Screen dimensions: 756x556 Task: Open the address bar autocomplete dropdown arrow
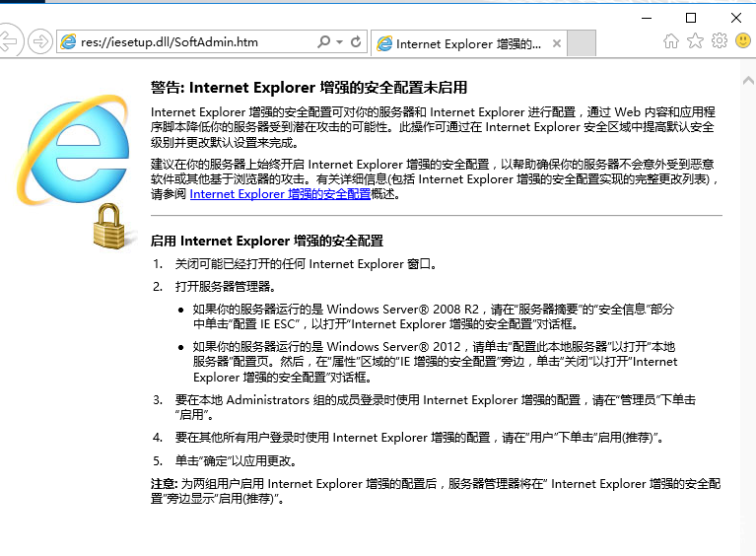click(339, 42)
